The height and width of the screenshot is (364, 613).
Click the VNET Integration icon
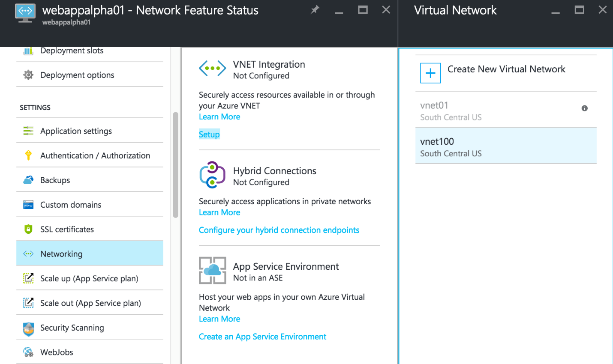[x=212, y=69]
